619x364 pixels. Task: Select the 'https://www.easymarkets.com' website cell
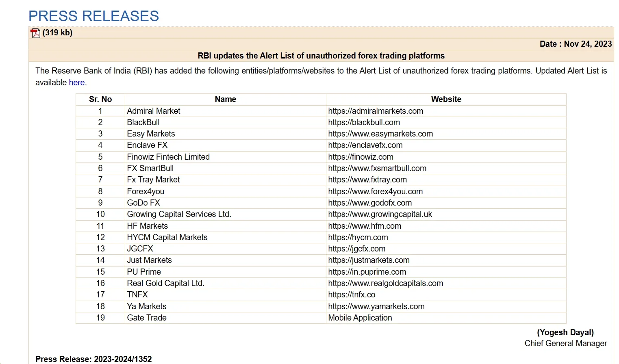(446, 134)
